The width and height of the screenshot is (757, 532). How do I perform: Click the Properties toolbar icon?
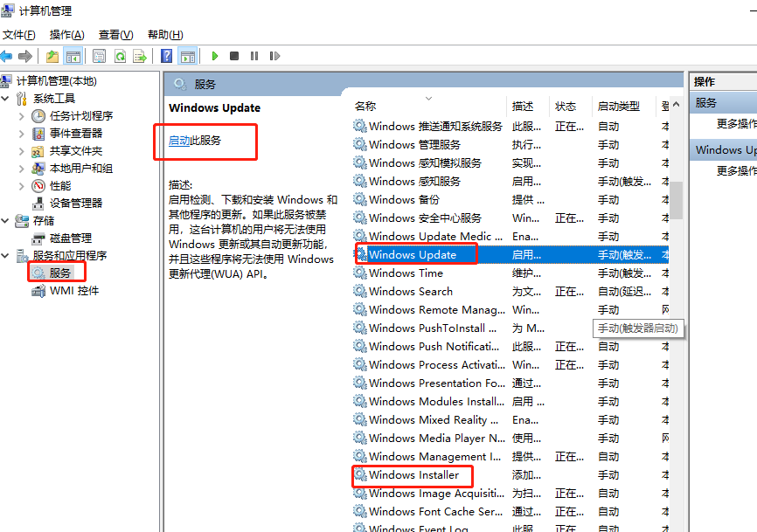click(99, 56)
